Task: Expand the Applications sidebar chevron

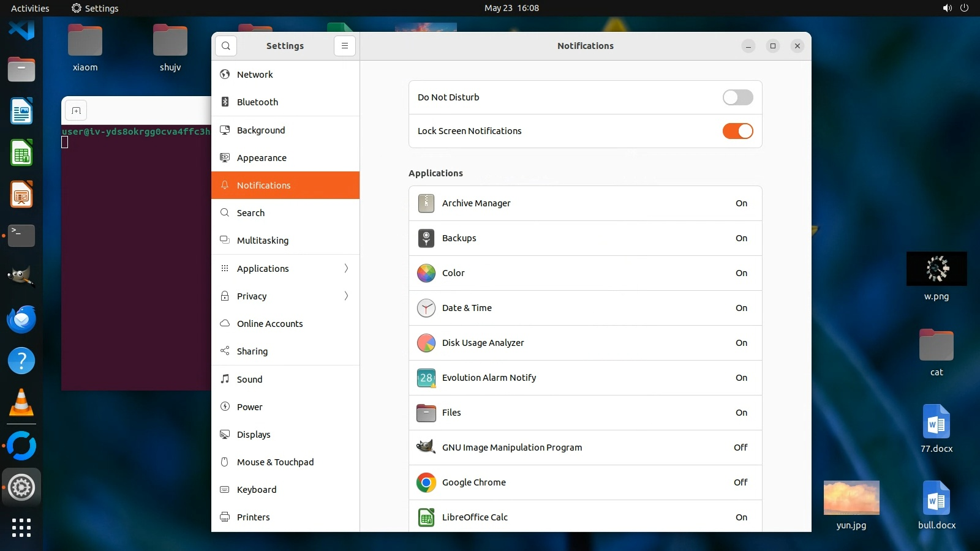Action: click(346, 269)
